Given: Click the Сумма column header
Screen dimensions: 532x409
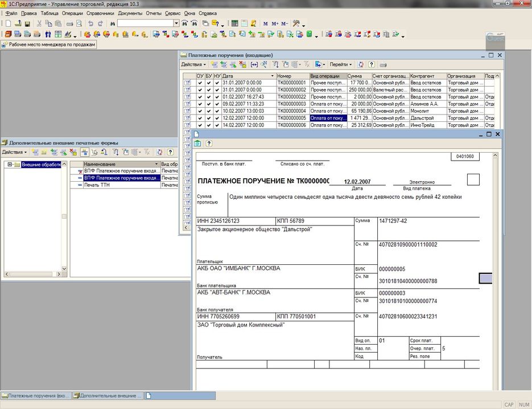Looking at the screenshot, I should click(x=359, y=76).
